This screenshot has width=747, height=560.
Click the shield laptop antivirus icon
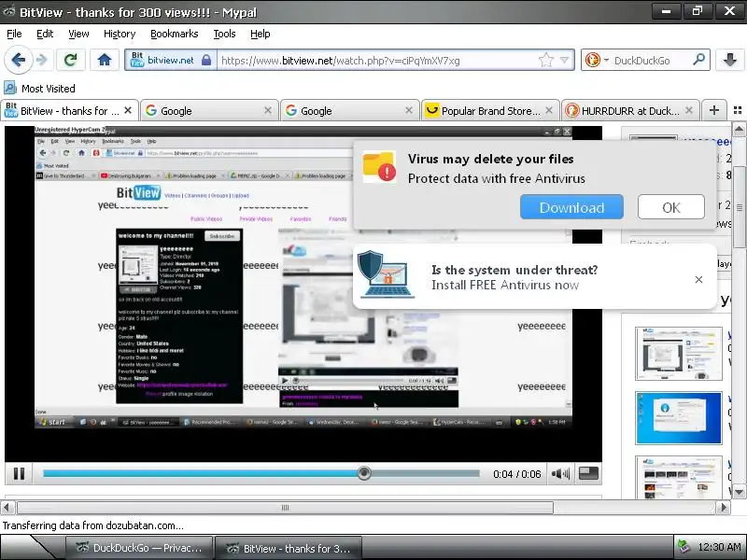(x=386, y=274)
